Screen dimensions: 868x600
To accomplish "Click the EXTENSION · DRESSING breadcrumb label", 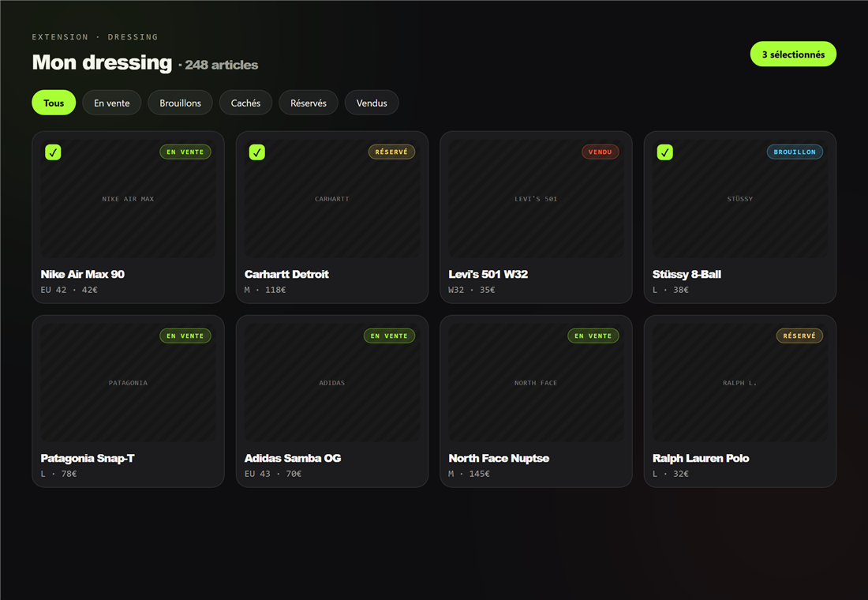I will click(95, 37).
